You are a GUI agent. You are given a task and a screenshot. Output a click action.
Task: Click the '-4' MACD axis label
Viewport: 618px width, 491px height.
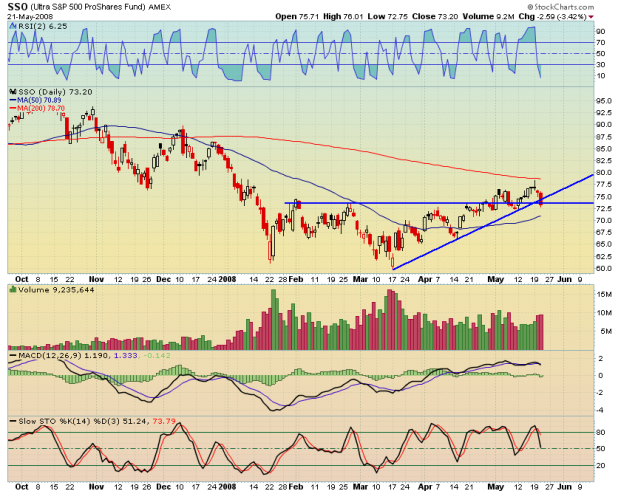600,410
